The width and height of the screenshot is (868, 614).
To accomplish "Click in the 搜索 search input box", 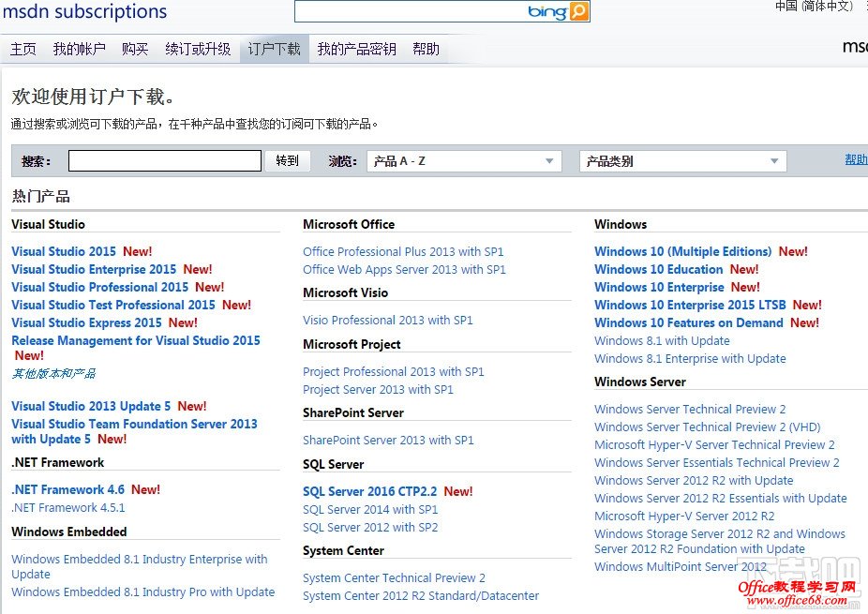I will pyautogui.click(x=164, y=160).
